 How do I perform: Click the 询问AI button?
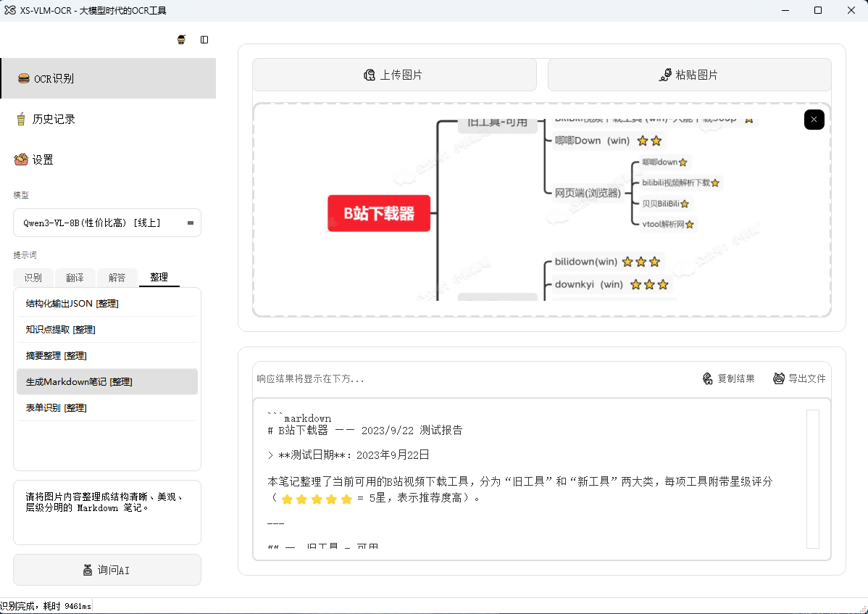[x=107, y=570]
